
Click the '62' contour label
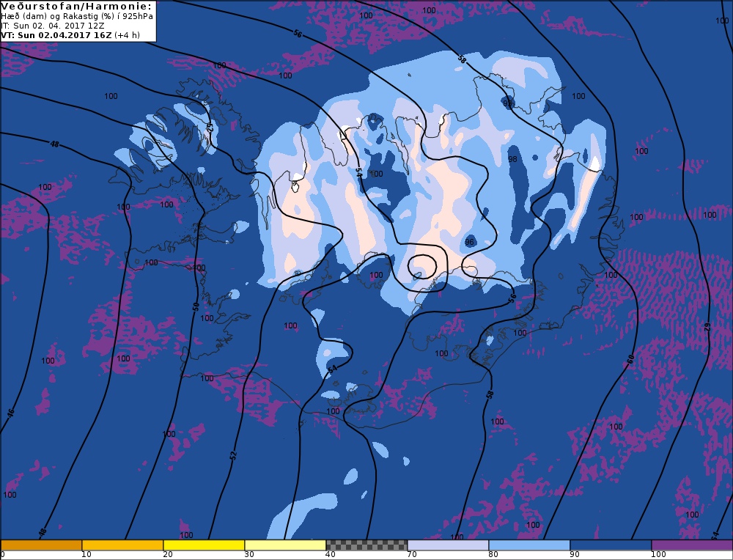click(x=707, y=328)
